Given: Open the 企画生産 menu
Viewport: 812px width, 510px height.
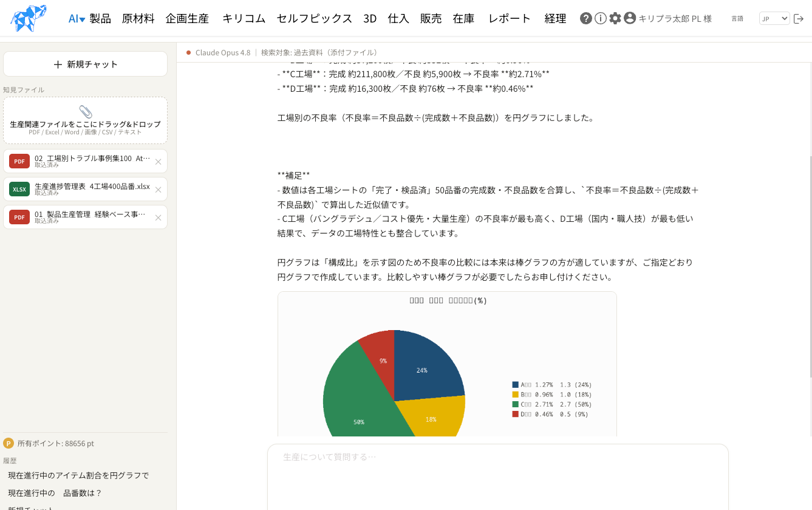Looking at the screenshot, I should pos(187,19).
